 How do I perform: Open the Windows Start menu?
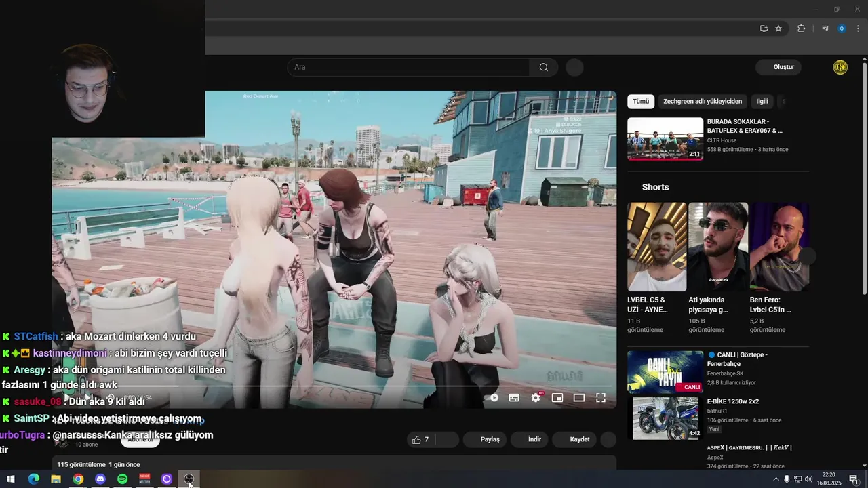[x=11, y=479]
